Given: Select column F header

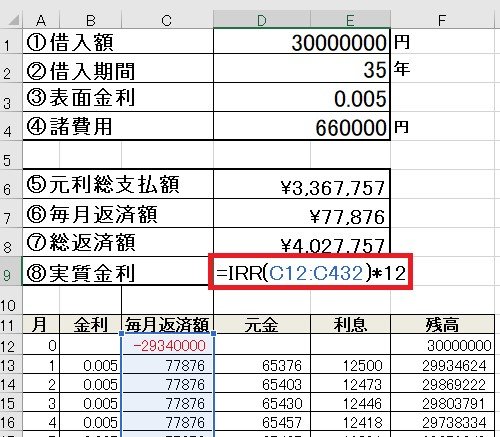Looking at the screenshot, I should 442,20.
